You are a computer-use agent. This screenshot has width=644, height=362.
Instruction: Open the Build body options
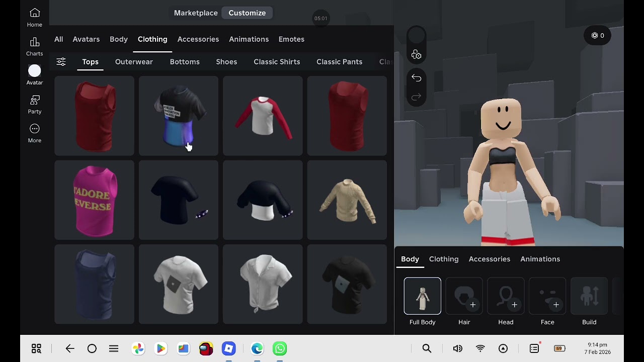click(589, 296)
